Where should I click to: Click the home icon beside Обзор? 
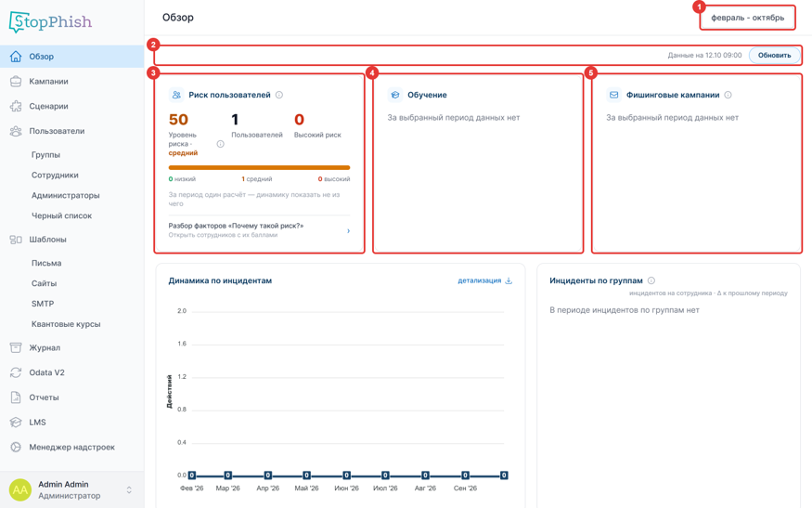tap(16, 57)
